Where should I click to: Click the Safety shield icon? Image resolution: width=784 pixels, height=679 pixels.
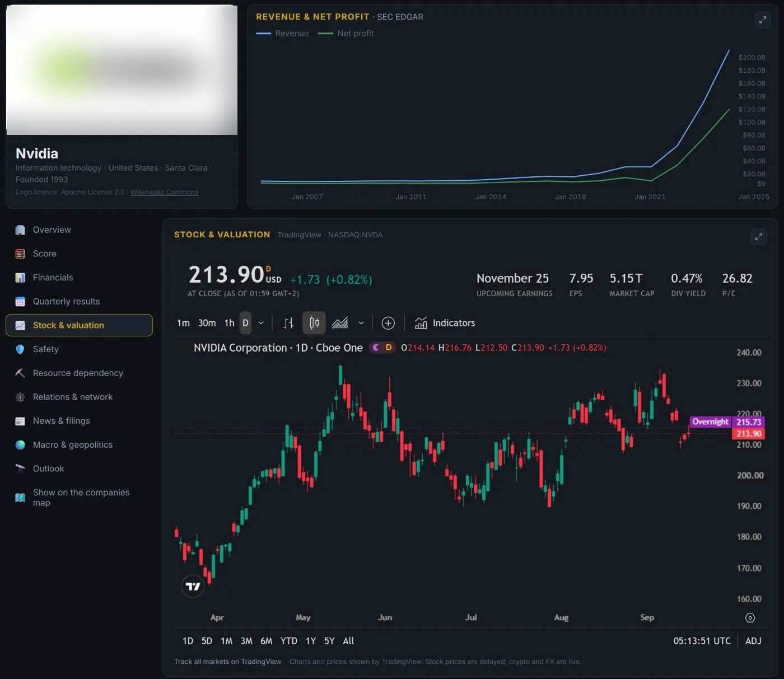[x=20, y=349]
